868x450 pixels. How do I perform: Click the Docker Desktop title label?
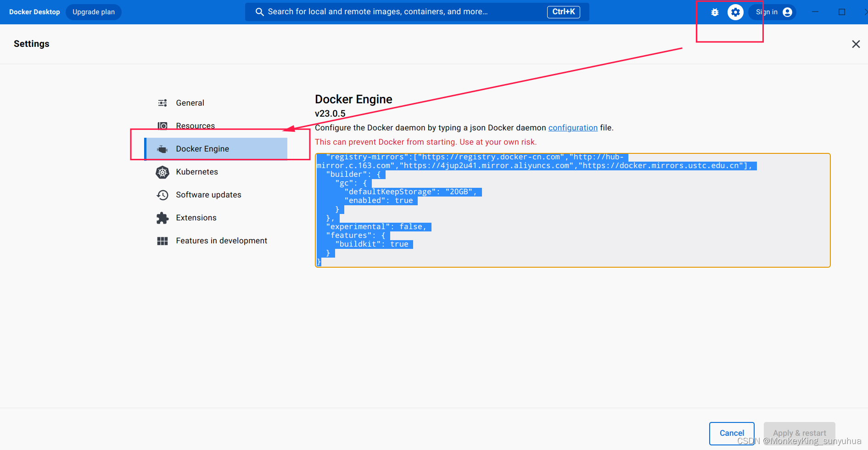[34, 12]
